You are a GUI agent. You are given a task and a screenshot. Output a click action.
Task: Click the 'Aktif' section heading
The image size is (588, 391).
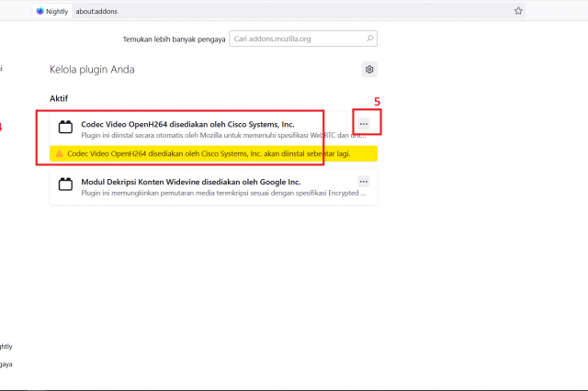[x=59, y=97]
